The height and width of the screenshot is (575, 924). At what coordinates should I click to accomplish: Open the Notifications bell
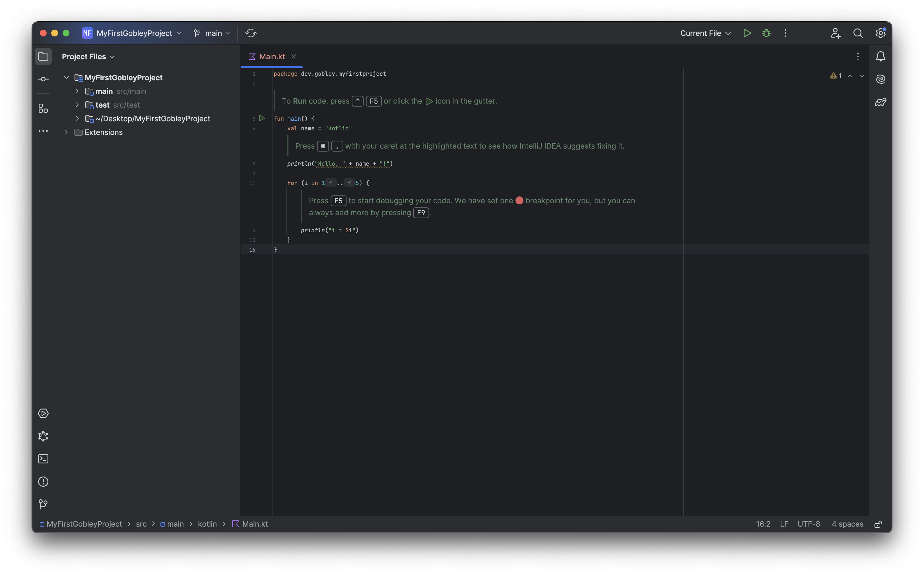click(x=881, y=56)
